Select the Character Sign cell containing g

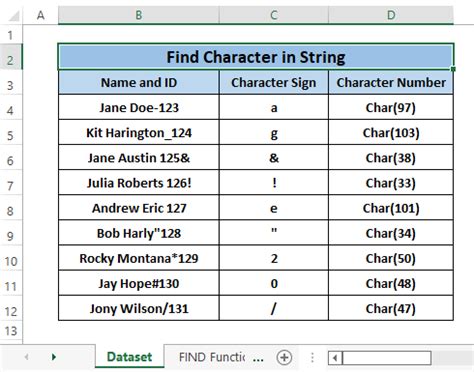click(274, 133)
